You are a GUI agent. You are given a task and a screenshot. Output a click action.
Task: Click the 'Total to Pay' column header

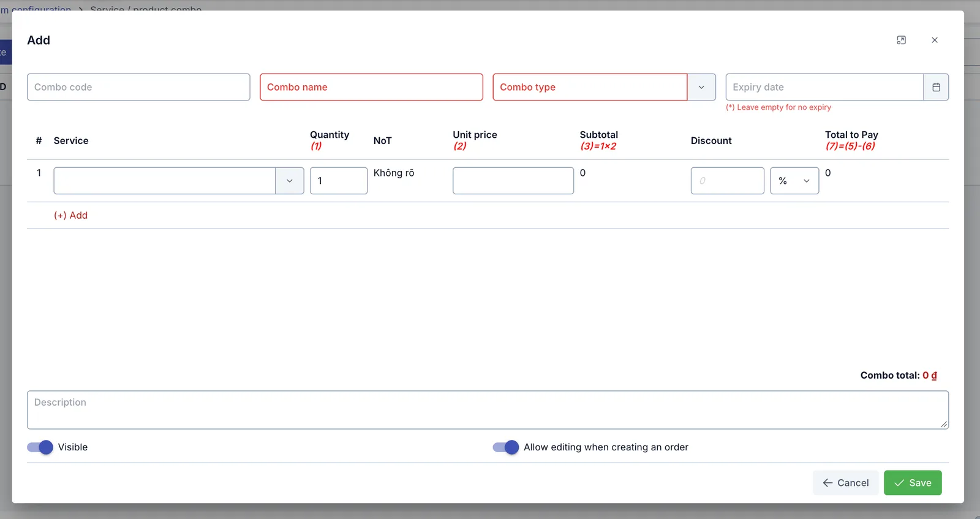(851, 135)
